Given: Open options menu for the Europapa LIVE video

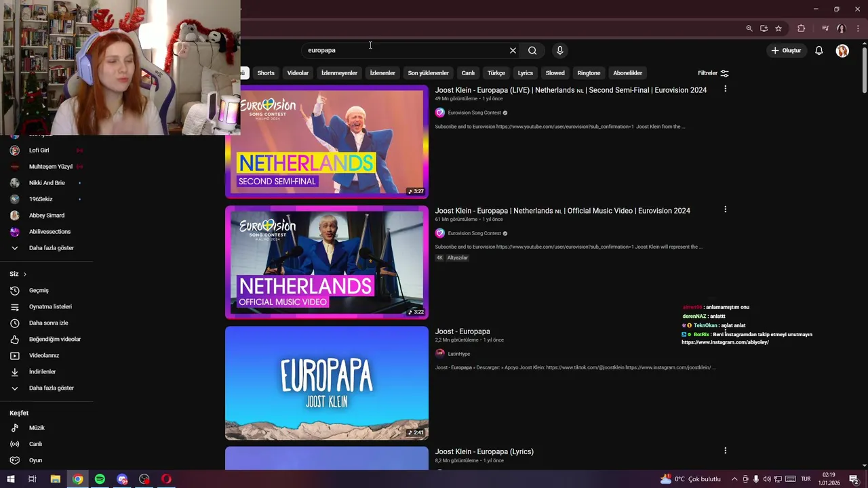Looking at the screenshot, I should (725, 89).
